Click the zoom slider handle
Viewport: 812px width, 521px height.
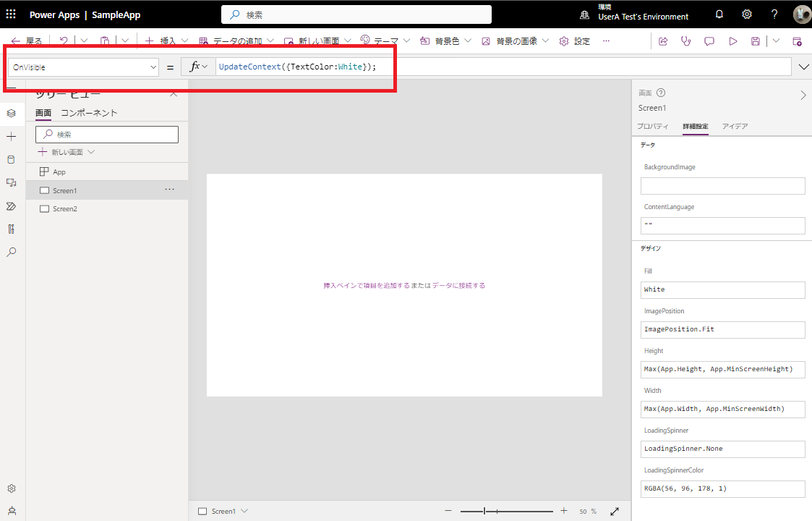tap(484, 511)
